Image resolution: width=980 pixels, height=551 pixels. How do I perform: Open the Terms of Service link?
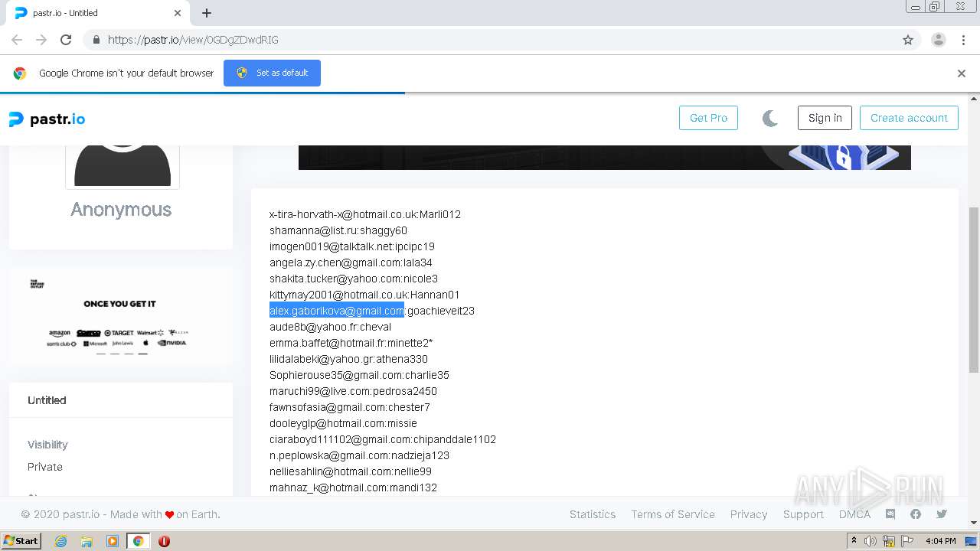click(673, 514)
